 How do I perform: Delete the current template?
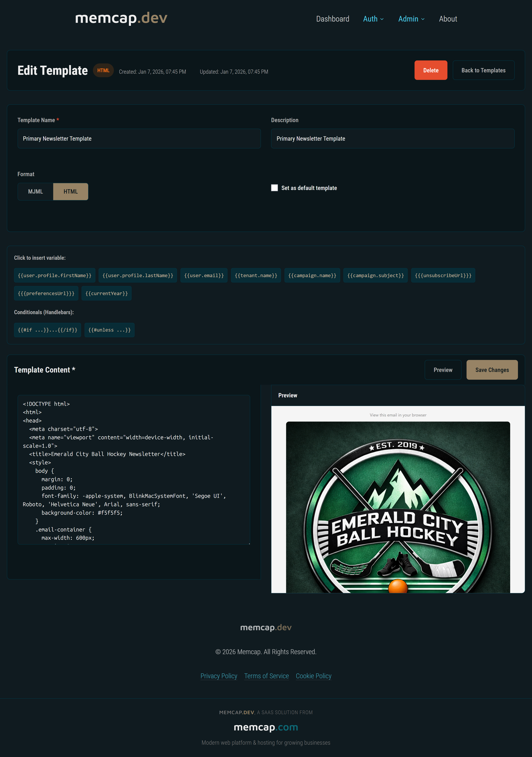pos(431,70)
